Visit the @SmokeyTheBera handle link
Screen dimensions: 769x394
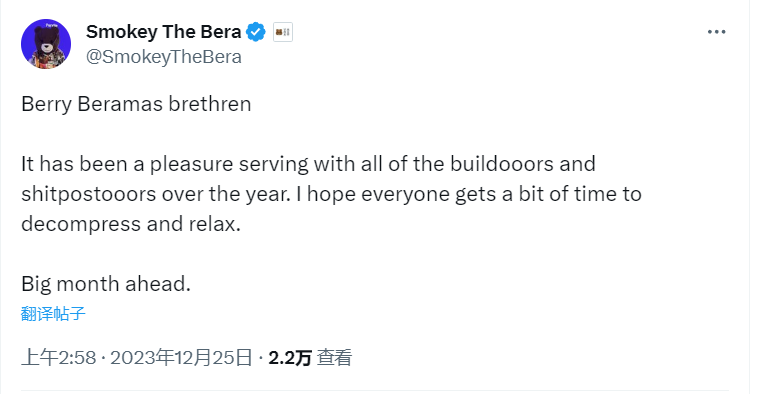(164, 57)
